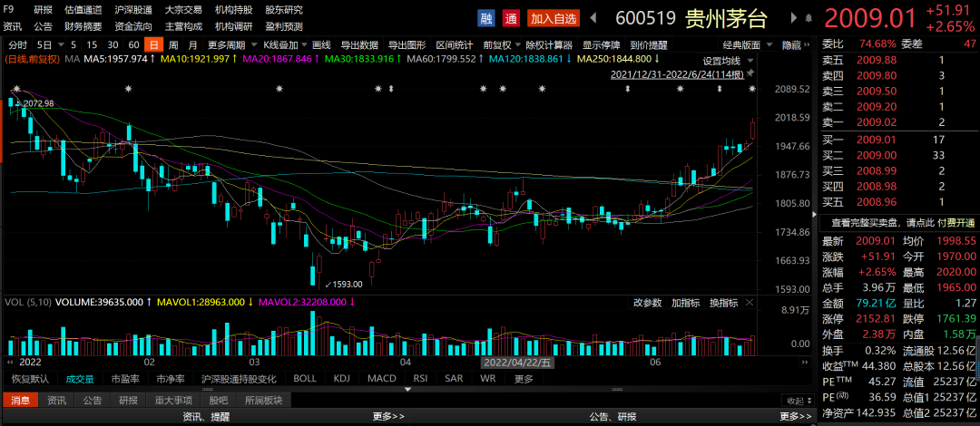Click the price alert bell icon

click(808, 19)
